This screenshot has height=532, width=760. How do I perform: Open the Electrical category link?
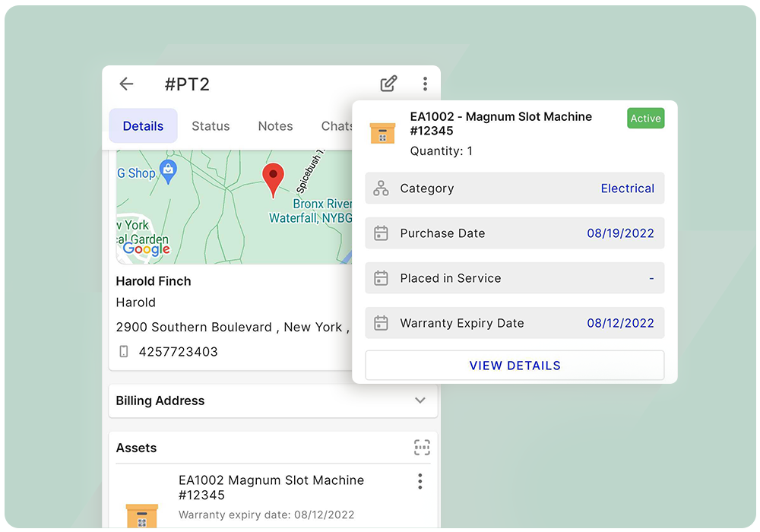[628, 188]
